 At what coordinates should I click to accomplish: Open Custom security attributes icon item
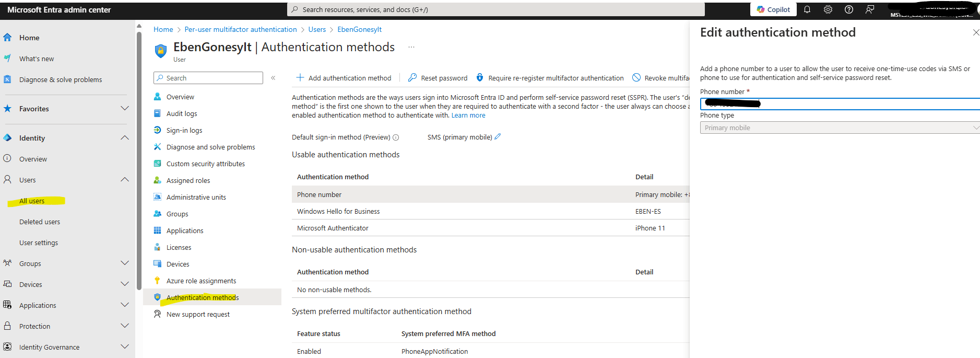157,164
